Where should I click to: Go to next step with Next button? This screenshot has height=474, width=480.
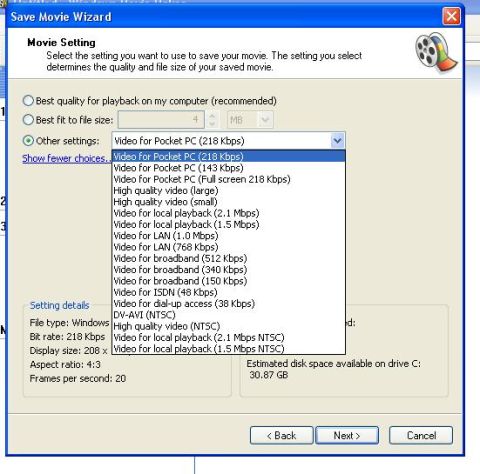[347, 435]
